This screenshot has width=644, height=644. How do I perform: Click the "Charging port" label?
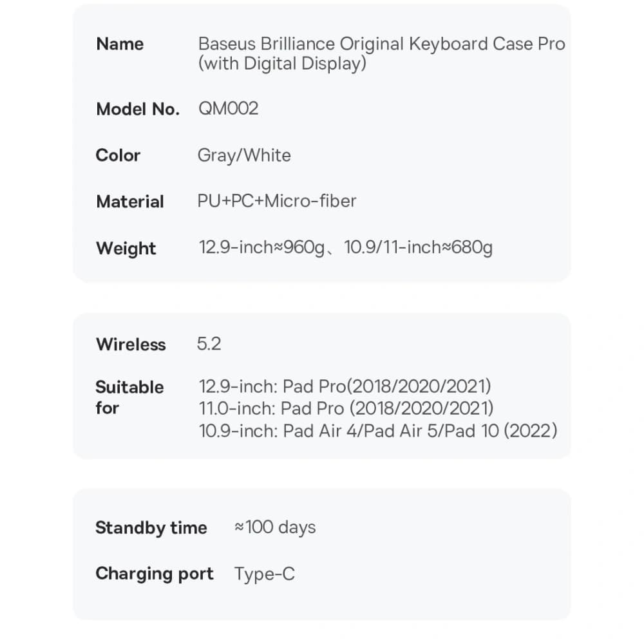[155, 574]
